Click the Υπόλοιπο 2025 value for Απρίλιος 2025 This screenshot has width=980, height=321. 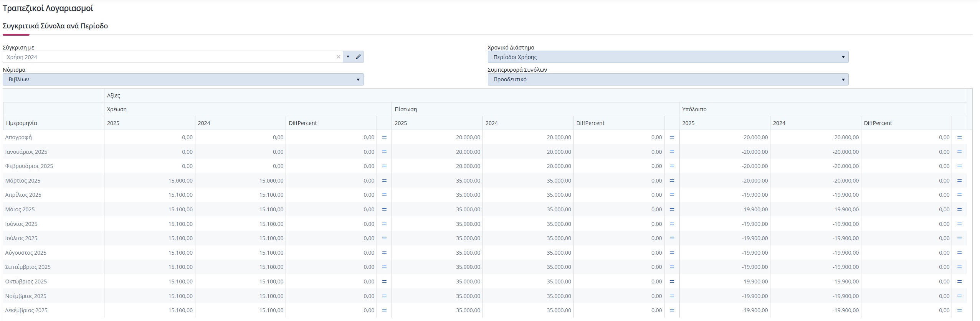click(755, 195)
